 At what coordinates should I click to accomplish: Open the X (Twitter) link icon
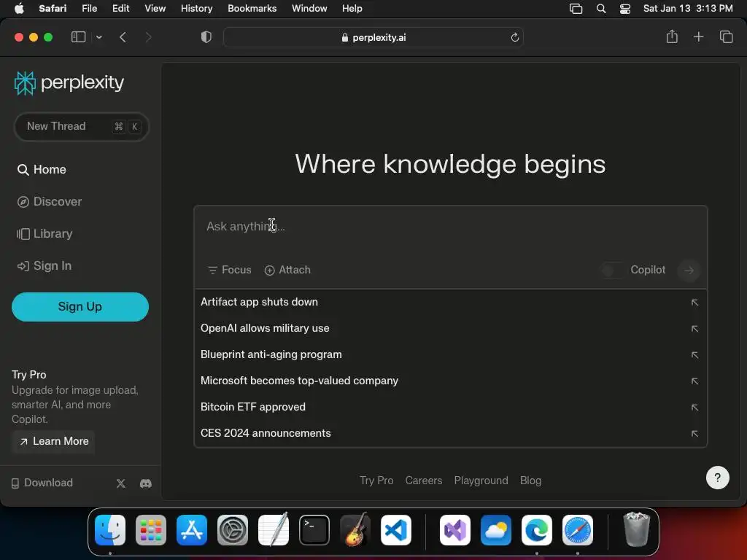(x=121, y=483)
